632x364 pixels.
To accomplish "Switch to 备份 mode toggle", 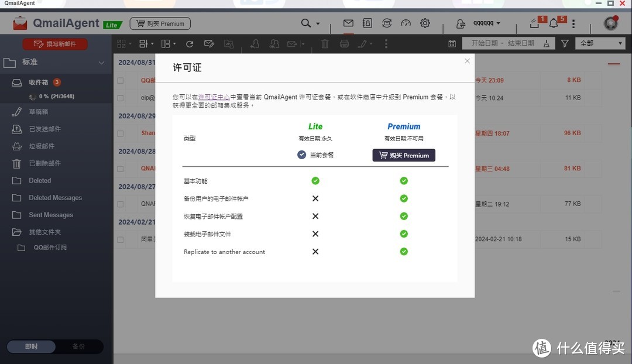I will pos(78,346).
